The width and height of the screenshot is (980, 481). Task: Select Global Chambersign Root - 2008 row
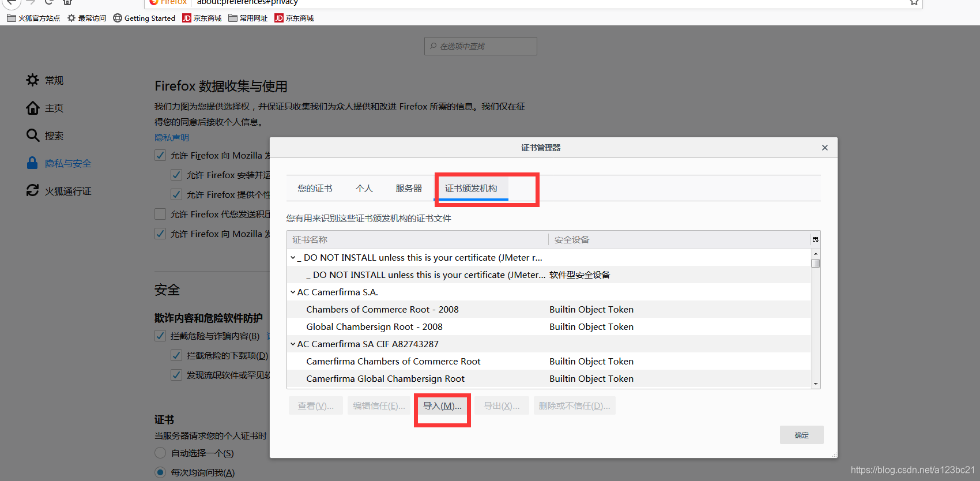pos(549,326)
